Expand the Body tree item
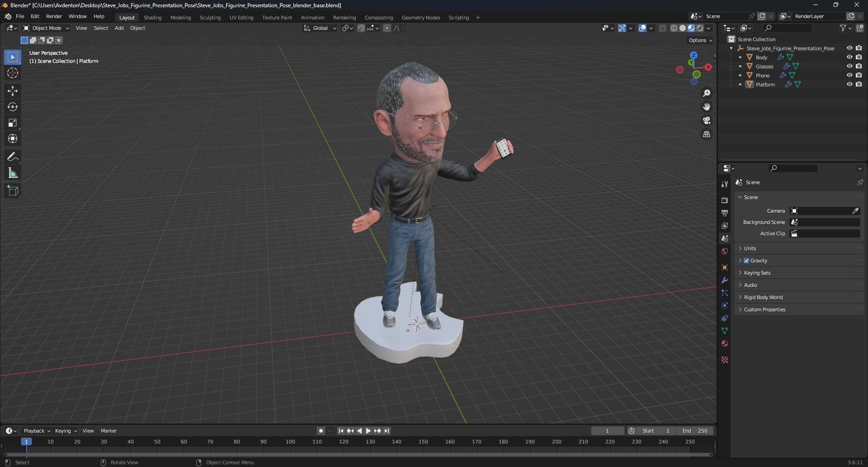868x467 pixels. (x=740, y=57)
